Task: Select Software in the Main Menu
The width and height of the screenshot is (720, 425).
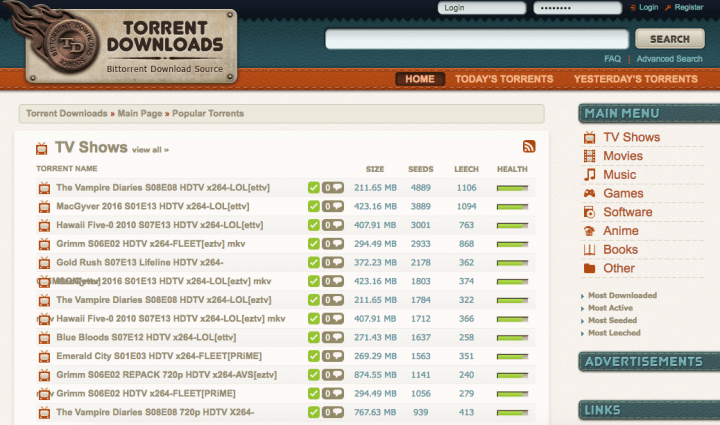Action: pyautogui.click(x=628, y=212)
